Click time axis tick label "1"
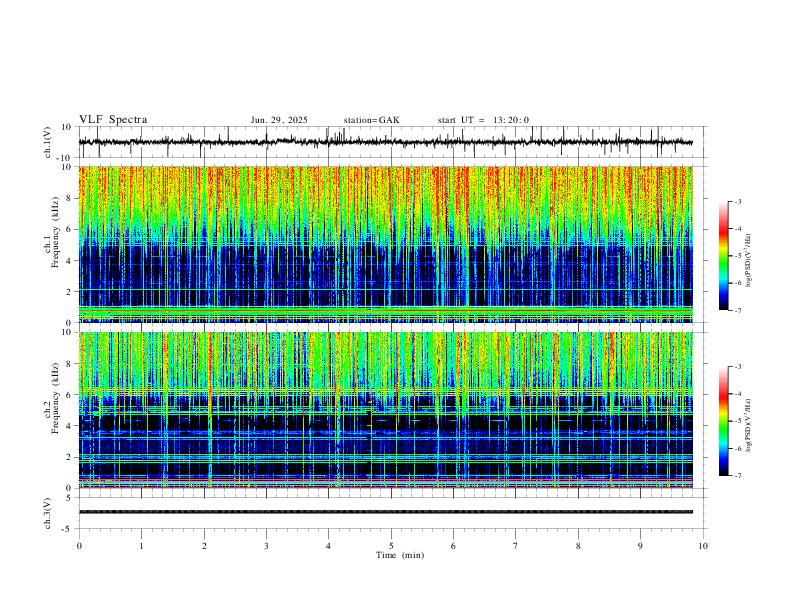The image size is (792, 612). tap(141, 546)
